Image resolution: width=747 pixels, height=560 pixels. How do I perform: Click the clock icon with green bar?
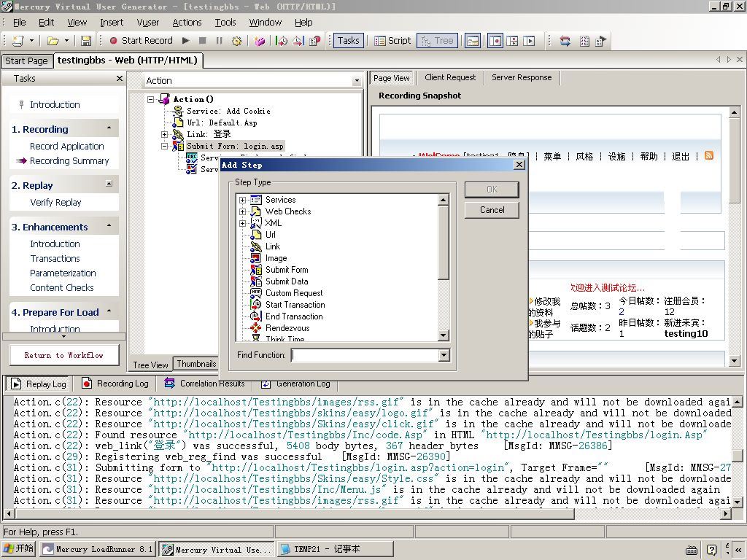[282, 41]
